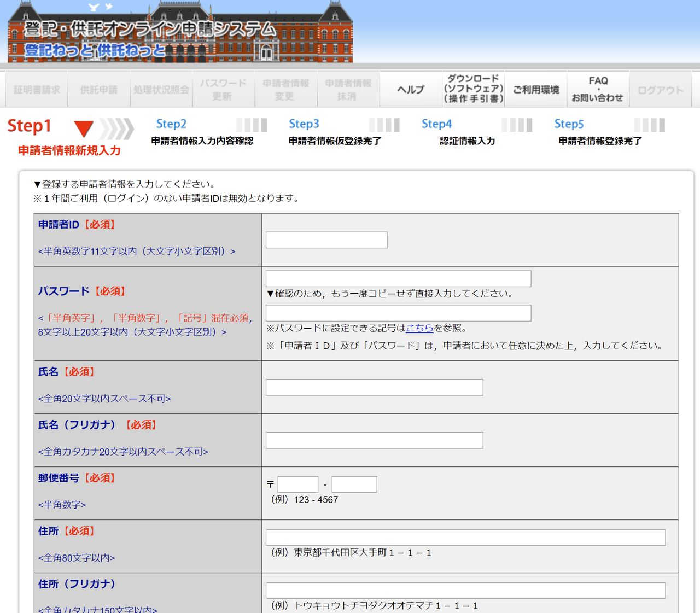Click the second 郵便番号 four-digit field
Image resolution: width=700 pixels, height=613 pixels.
[x=354, y=484]
